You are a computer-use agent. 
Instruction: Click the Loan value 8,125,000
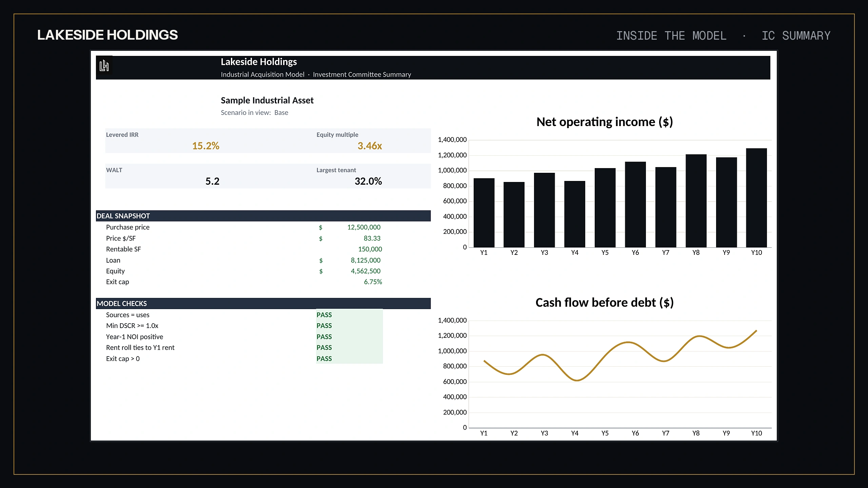[366, 261]
